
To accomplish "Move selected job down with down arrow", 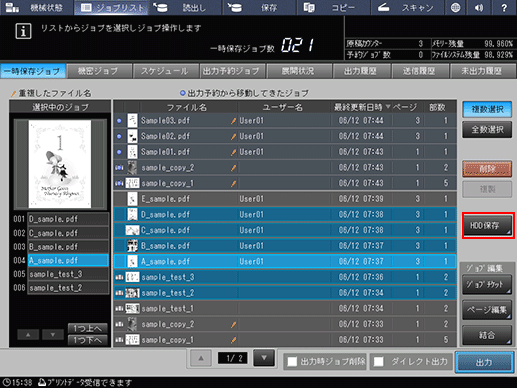I will click(53, 334).
